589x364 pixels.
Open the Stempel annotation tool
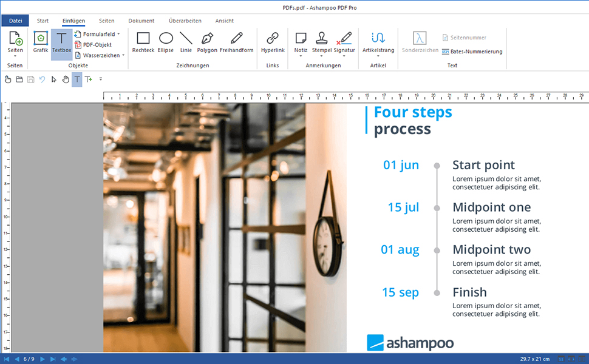coord(321,44)
